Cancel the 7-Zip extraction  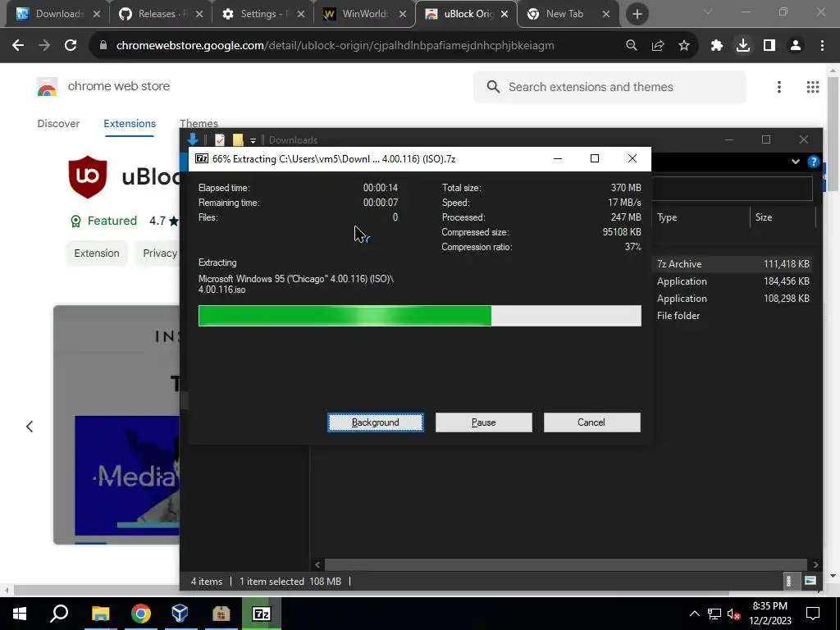click(x=591, y=422)
